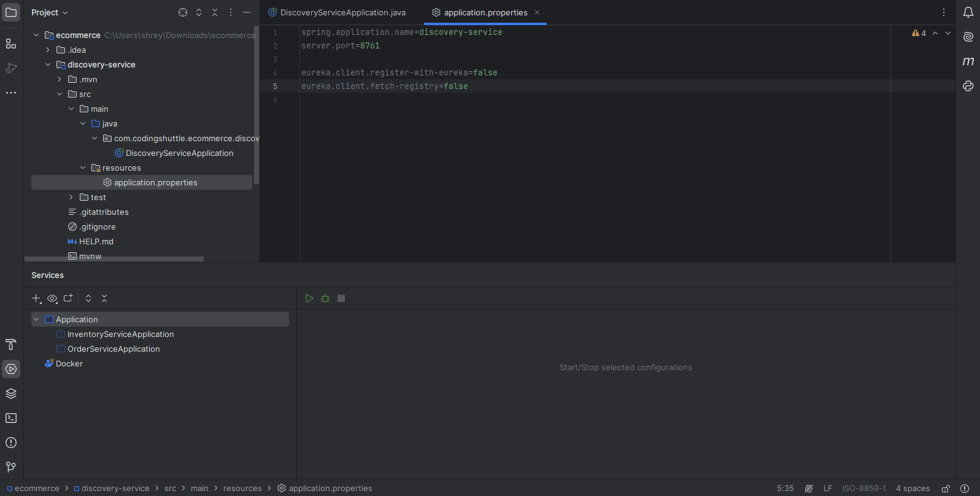Open the Project tool window icon
Screen dimensions: 980x496
click(11, 12)
